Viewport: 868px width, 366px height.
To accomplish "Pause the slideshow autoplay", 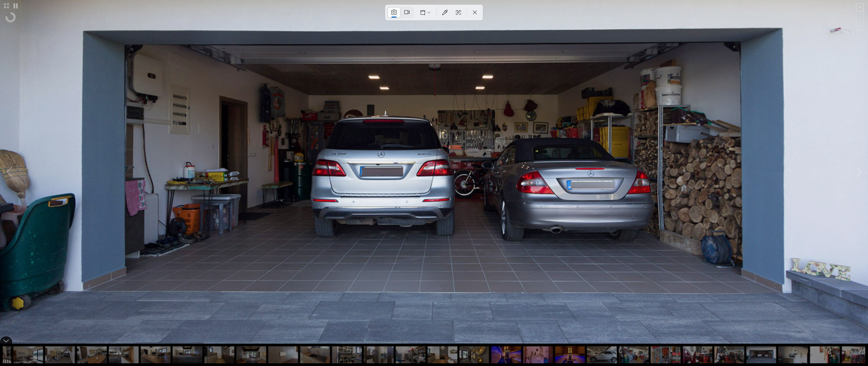I will 16,5.
